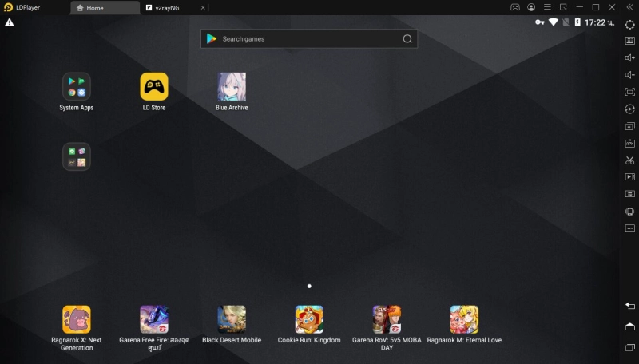Click the mini window mode icon in title bar
Viewport: 639px width, 364px height.
563,7
